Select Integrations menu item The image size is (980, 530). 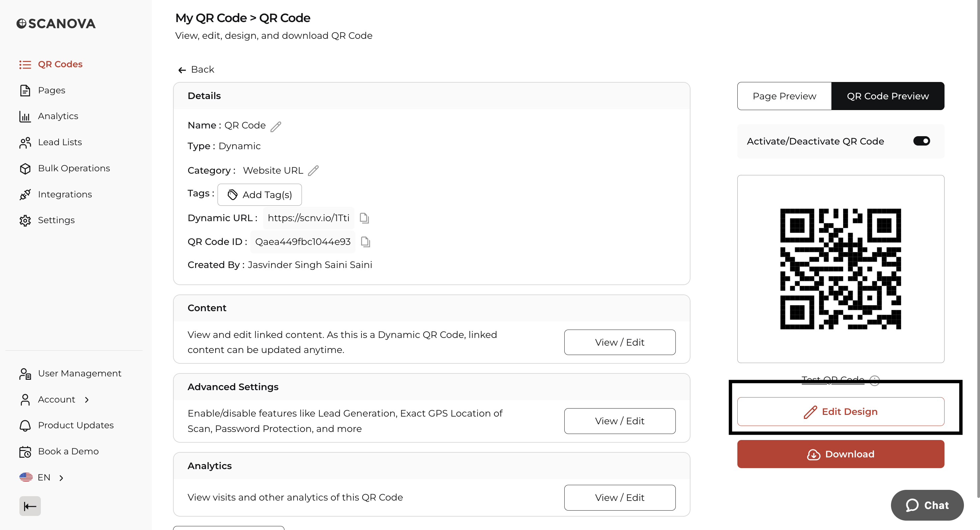point(65,195)
